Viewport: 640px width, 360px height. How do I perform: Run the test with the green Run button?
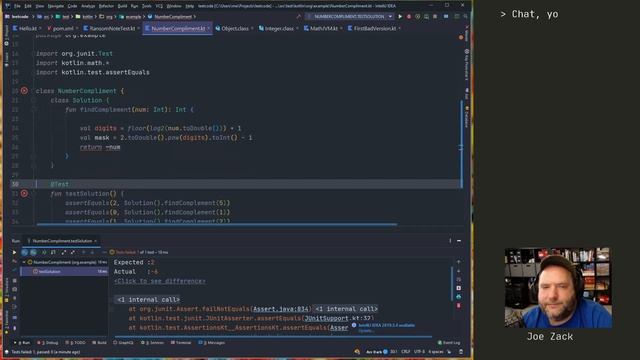pos(400,17)
